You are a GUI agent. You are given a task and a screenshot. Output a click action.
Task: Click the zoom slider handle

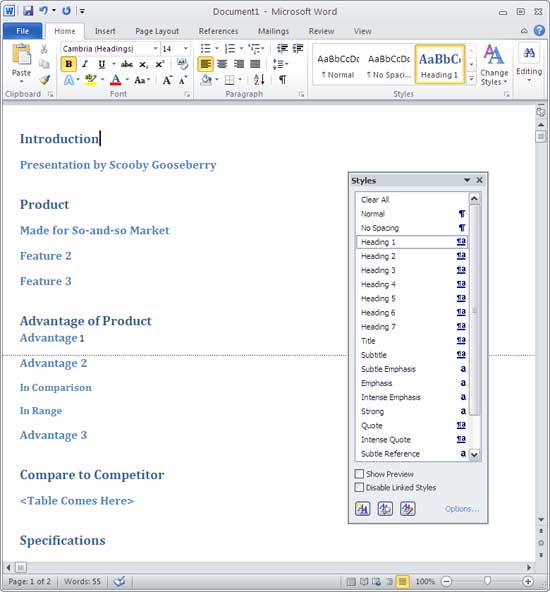(x=487, y=581)
